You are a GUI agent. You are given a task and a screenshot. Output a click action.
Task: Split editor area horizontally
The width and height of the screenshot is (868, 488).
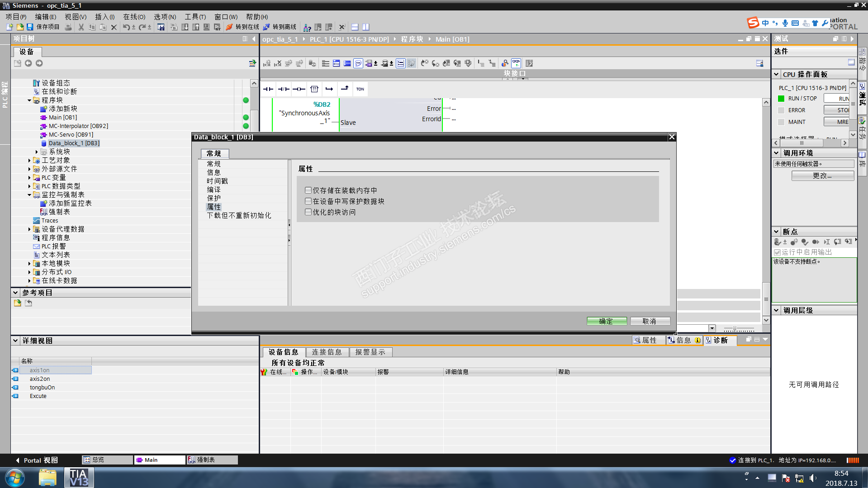[355, 27]
